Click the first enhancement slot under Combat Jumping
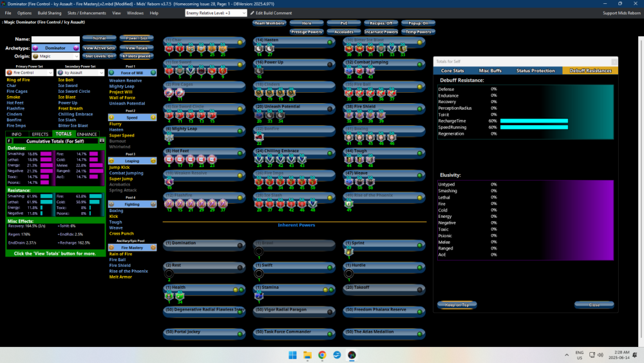Image resolution: width=644 pixels, height=363 pixels. [x=348, y=71]
